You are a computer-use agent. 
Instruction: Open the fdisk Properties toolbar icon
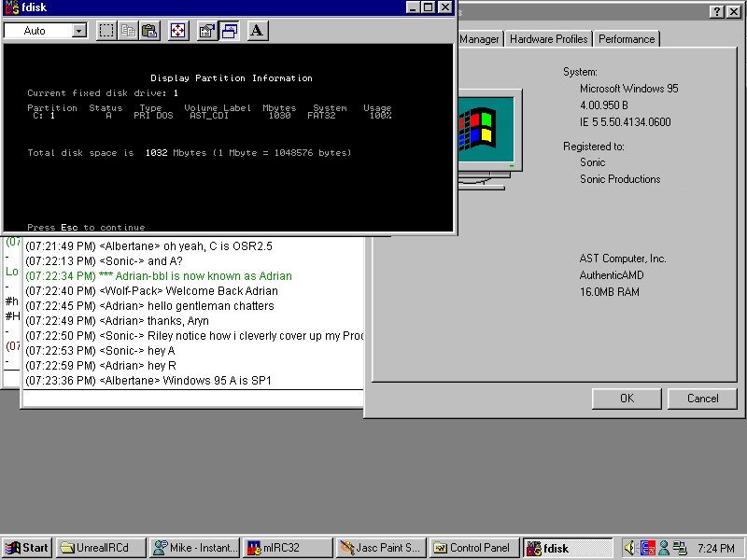pos(207,31)
